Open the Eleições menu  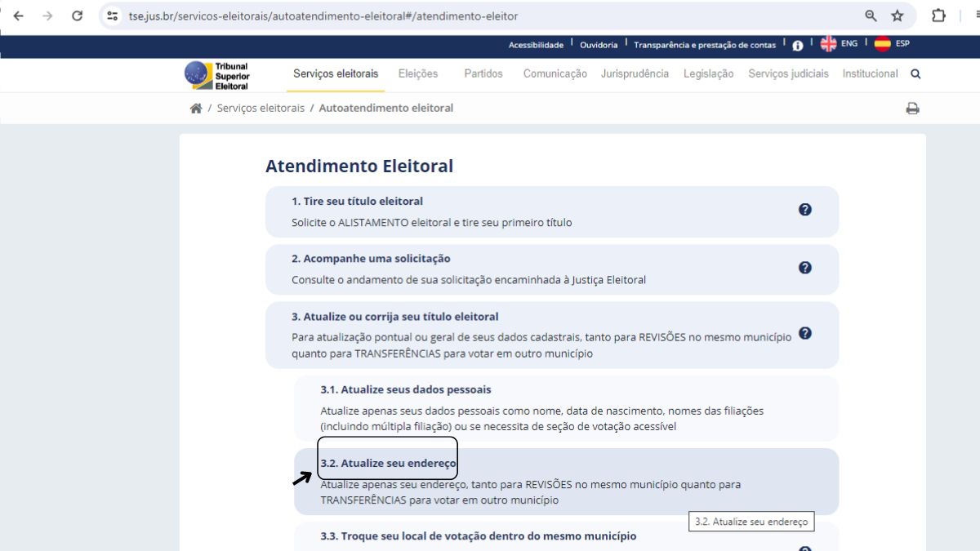pos(418,73)
